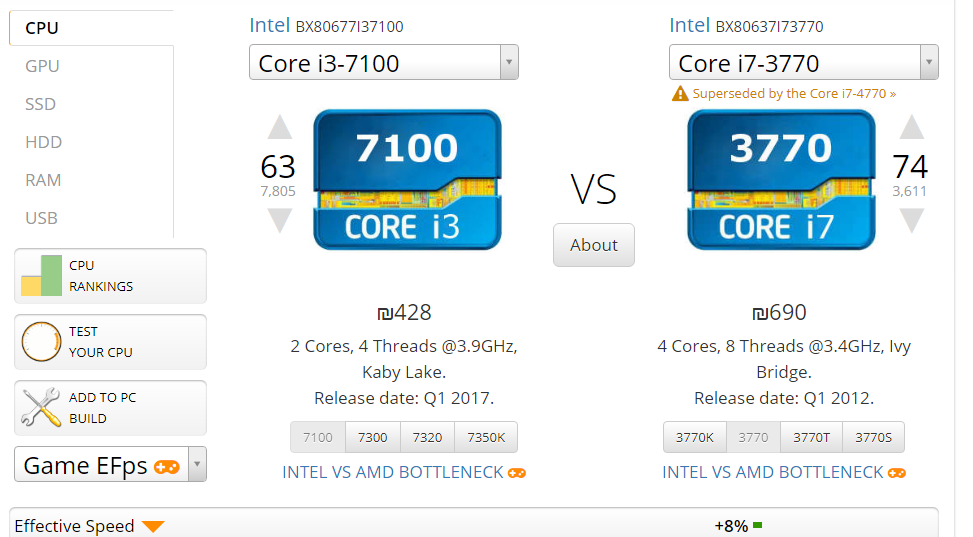Screen dimensions: 973x537
Task: Click the warning triangle beside Superseded notice
Action: [680, 94]
